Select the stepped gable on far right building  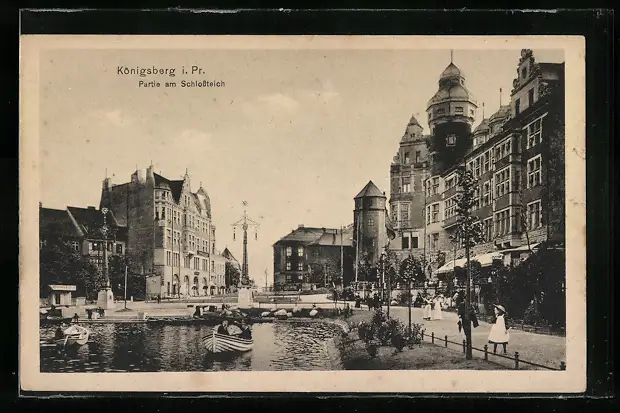(525, 68)
